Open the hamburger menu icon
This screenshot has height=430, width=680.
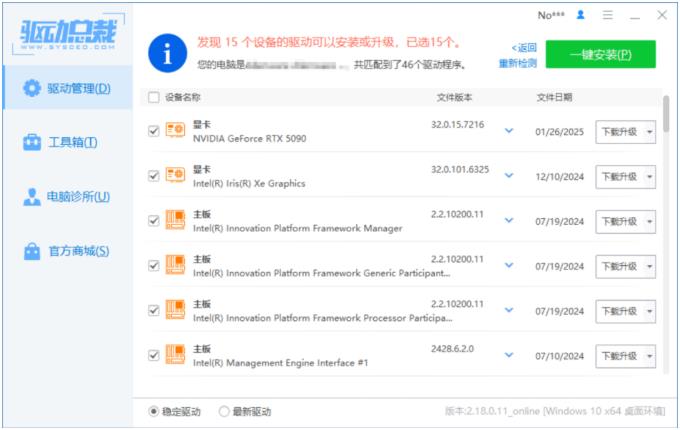[x=608, y=15]
